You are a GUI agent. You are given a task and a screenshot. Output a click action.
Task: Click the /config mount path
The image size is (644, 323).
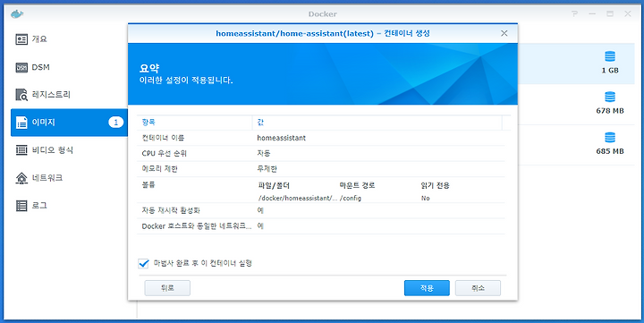click(x=351, y=198)
